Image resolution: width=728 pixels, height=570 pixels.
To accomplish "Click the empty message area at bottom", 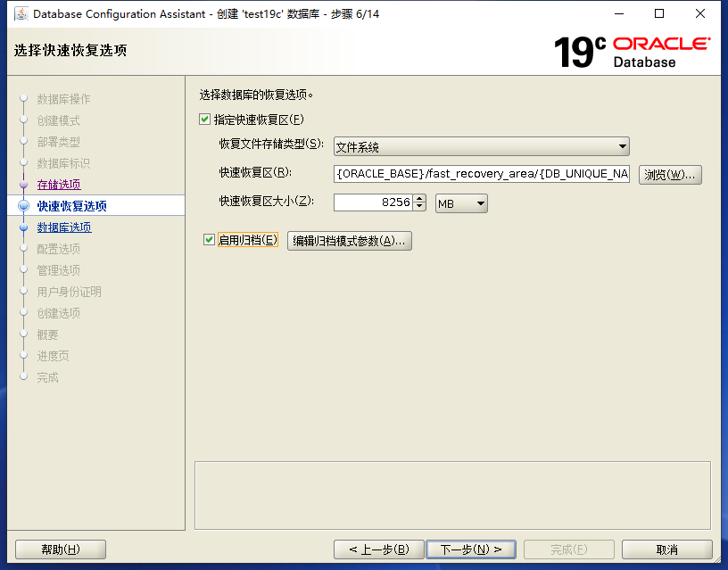I will pos(452,495).
